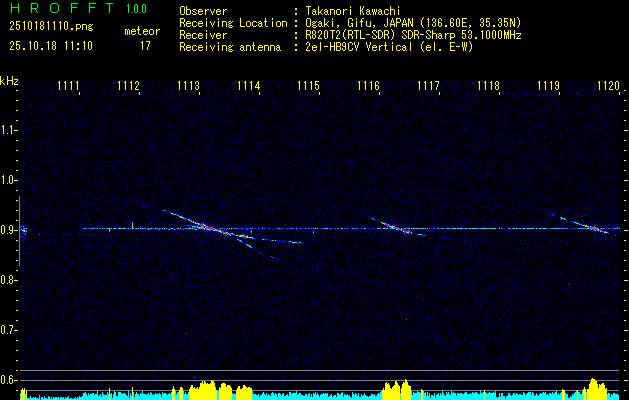Click the 0.7 kHz frequency label
This screenshot has width=629, height=400.
click(x=7, y=330)
